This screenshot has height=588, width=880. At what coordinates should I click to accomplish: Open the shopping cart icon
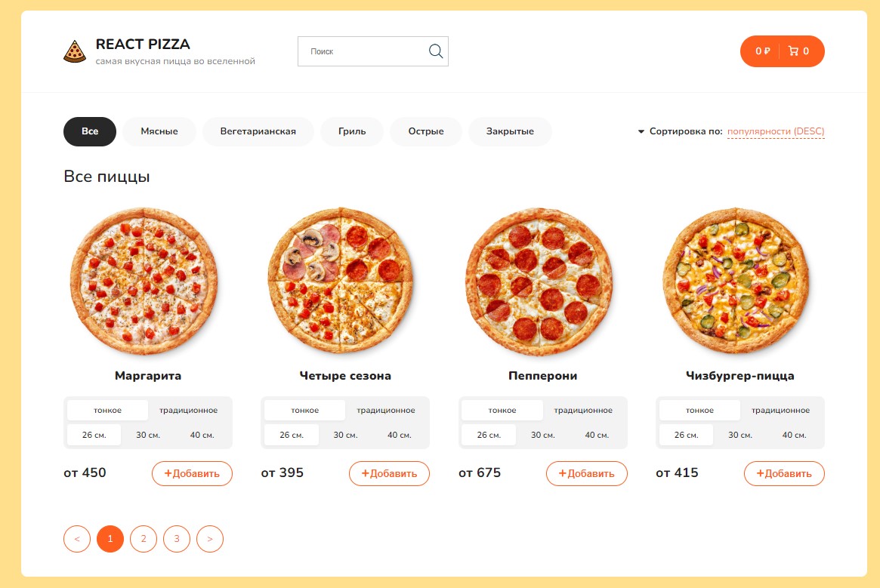[793, 51]
